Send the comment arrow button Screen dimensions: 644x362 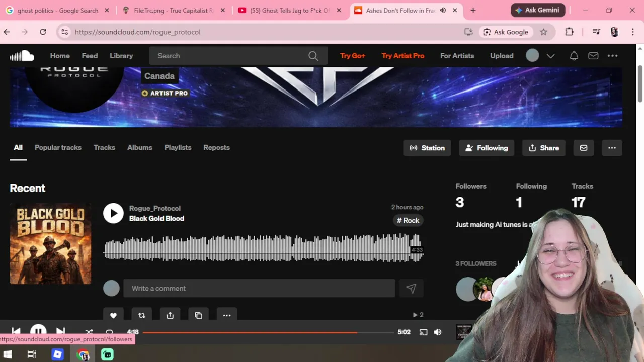click(411, 288)
